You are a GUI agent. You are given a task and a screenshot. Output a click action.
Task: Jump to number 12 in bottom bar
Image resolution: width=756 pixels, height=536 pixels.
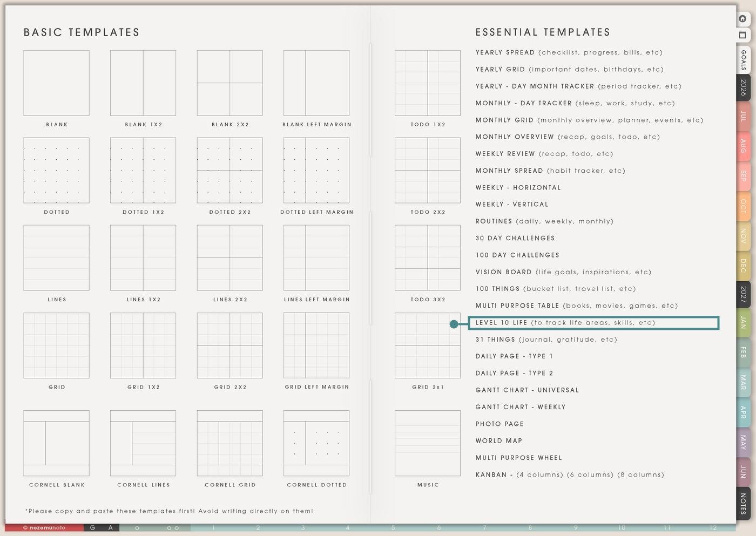(713, 528)
